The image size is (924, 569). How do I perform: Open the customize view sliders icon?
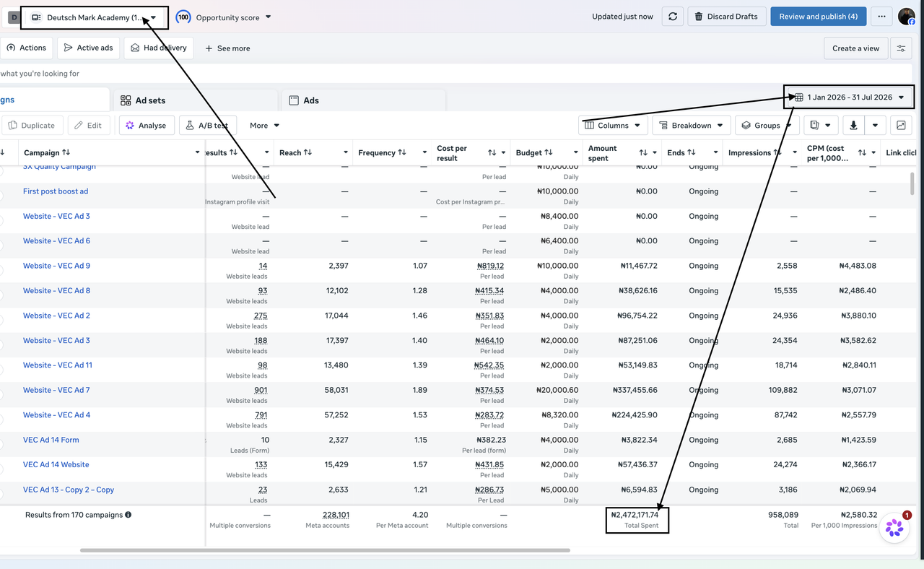click(x=901, y=48)
